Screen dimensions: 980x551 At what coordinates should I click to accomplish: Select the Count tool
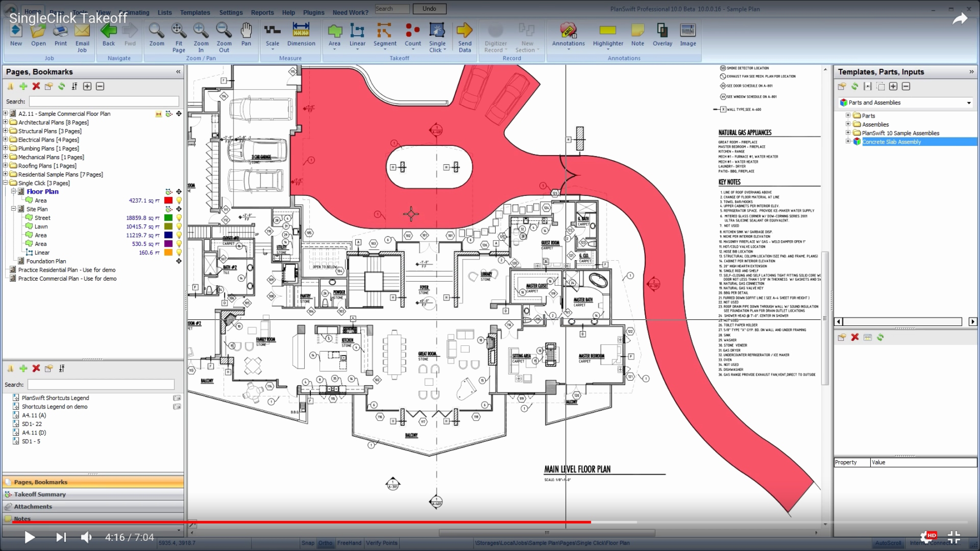[412, 36]
